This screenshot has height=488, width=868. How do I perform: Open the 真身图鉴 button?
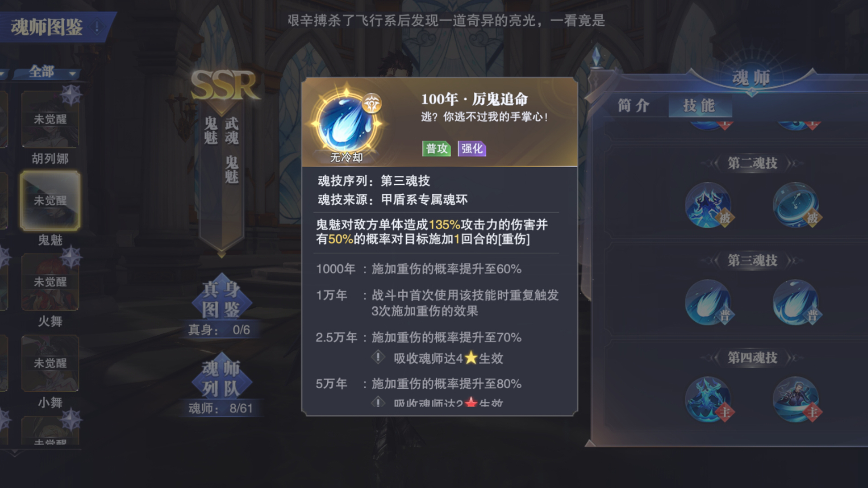221,299
